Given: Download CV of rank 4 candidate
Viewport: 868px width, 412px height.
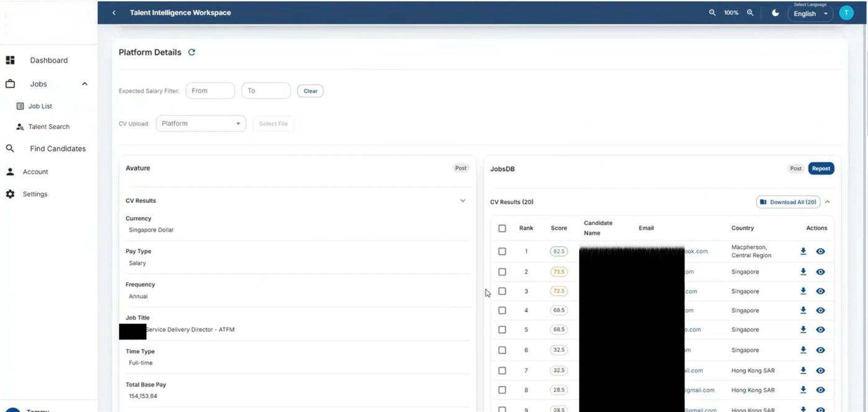Looking at the screenshot, I should click(x=803, y=310).
